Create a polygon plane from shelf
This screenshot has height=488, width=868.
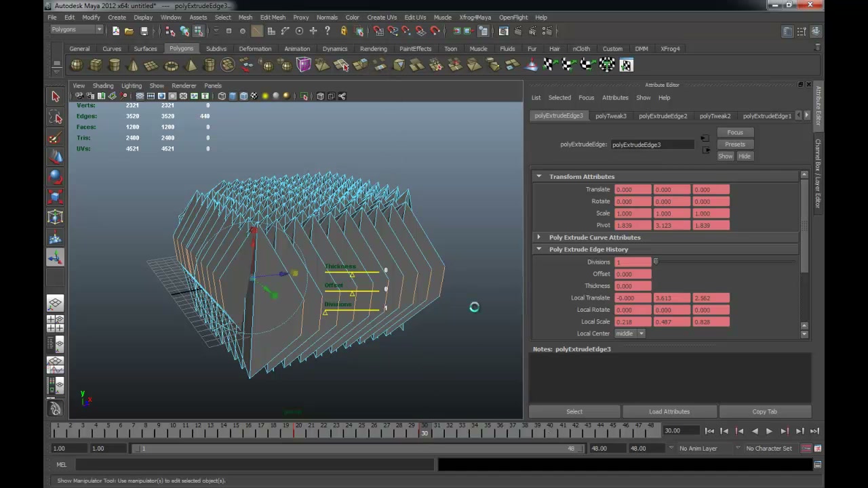(x=152, y=65)
